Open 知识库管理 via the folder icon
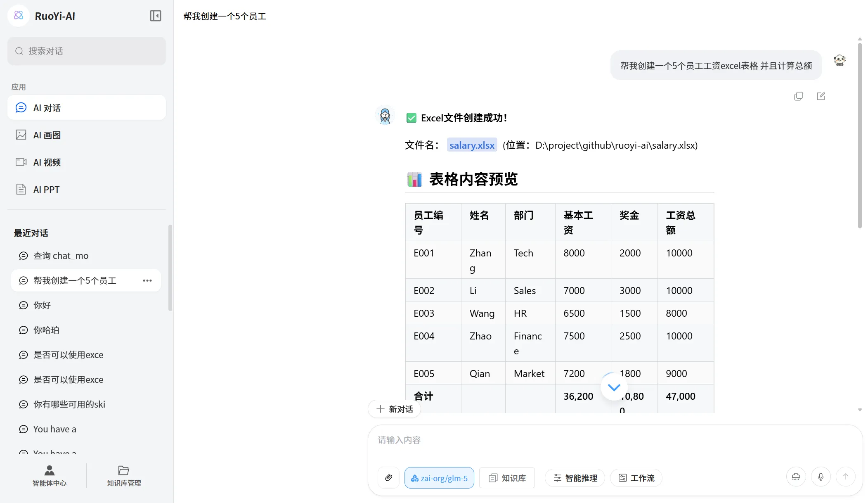 coord(123,476)
